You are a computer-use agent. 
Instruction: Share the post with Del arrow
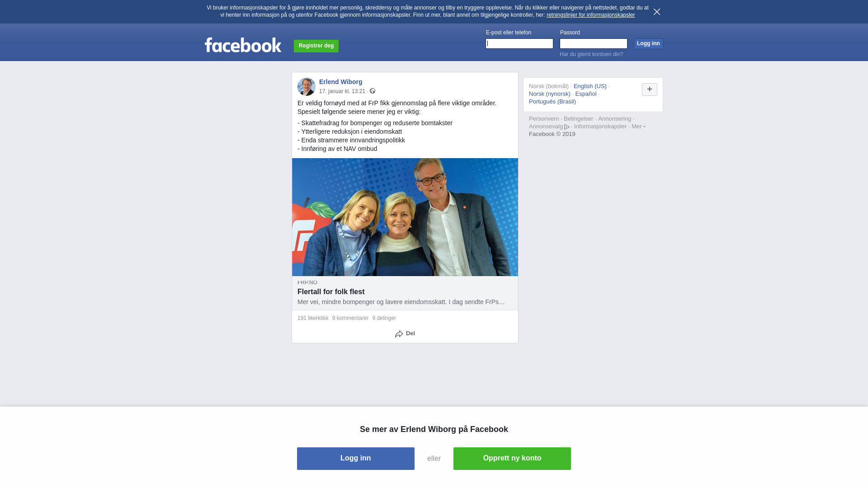pos(405,333)
